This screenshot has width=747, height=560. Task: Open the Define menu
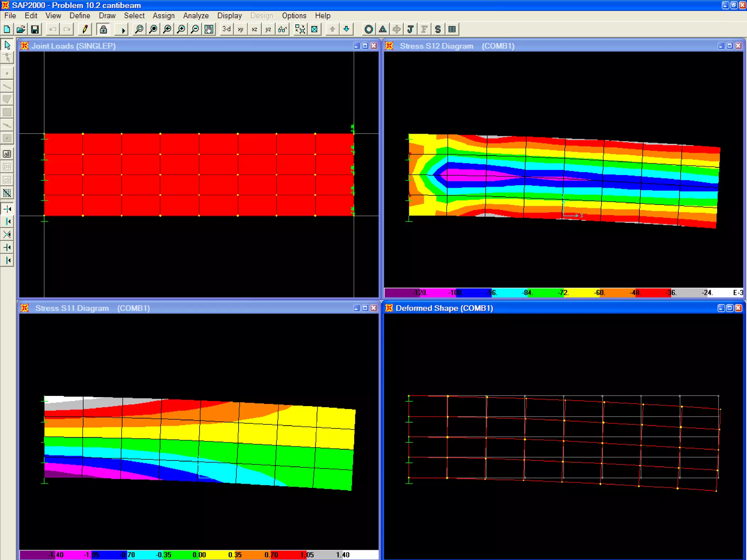click(x=80, y=16)
